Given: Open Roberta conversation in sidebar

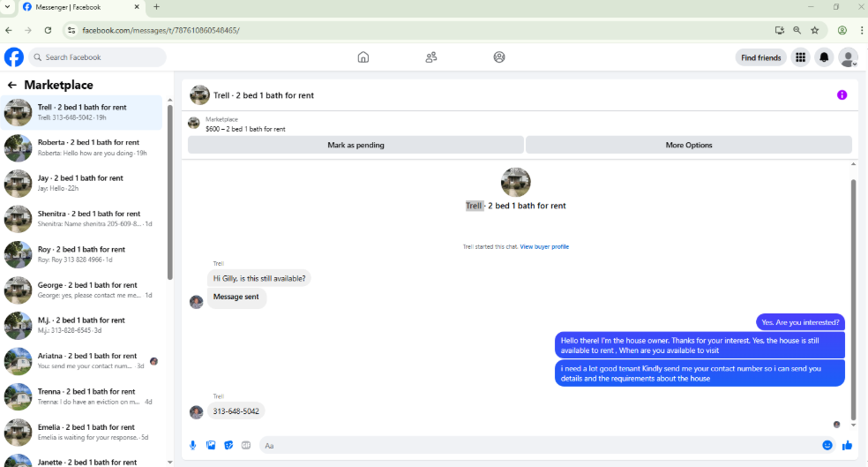Looking at the screenshot, I should (82, 147).
